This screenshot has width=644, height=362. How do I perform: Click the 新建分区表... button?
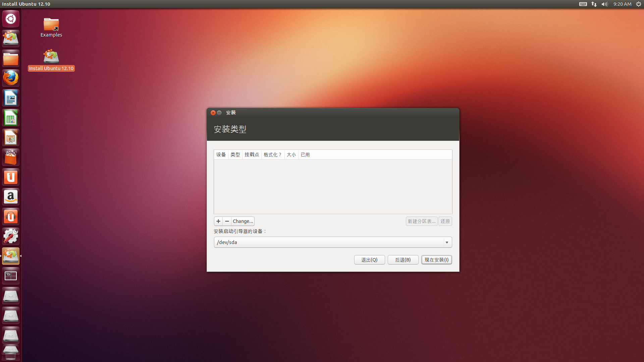coord(422,221)
